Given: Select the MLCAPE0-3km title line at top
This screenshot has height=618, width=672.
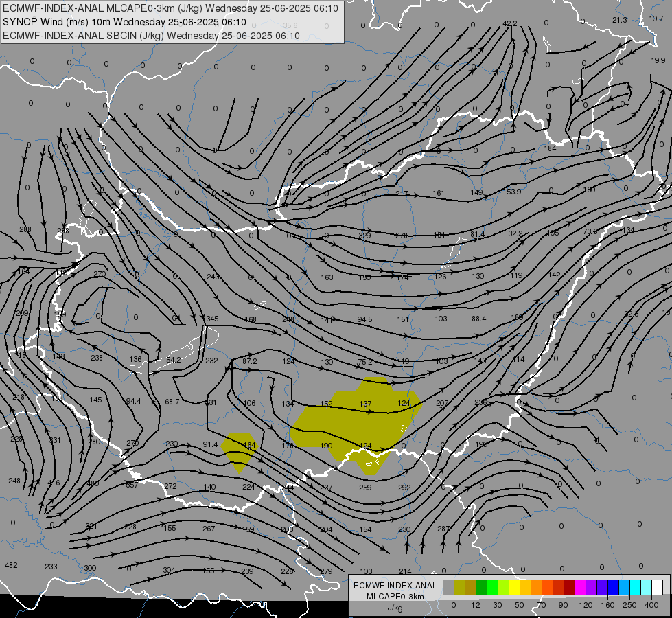Looking at the screenshot, I should (170, 8).
